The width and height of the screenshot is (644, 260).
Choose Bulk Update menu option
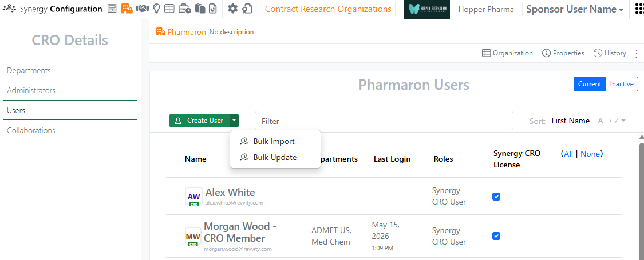(275, 158)
